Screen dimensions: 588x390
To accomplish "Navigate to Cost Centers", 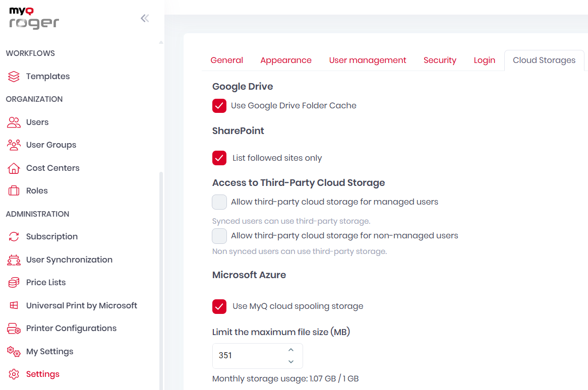I will 53,168.
